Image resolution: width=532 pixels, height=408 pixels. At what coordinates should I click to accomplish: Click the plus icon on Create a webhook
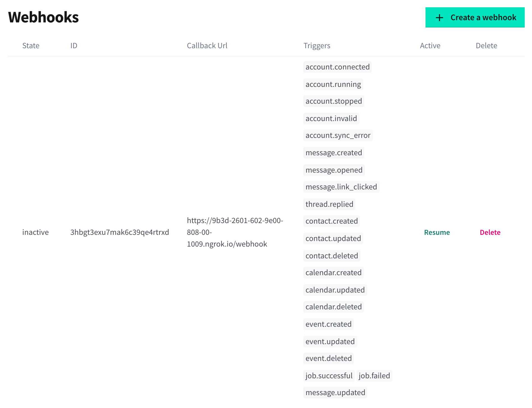coord(439,17)
